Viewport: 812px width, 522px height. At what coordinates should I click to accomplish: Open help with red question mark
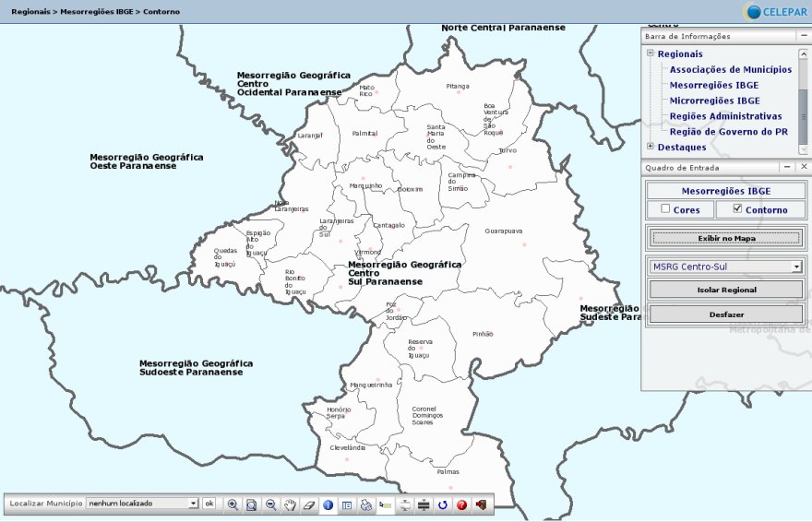pos(461,504)
